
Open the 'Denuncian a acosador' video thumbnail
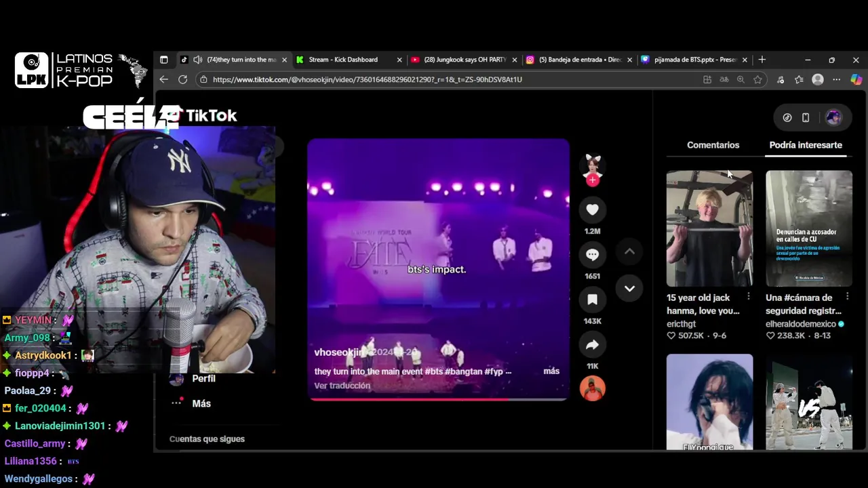809,228
